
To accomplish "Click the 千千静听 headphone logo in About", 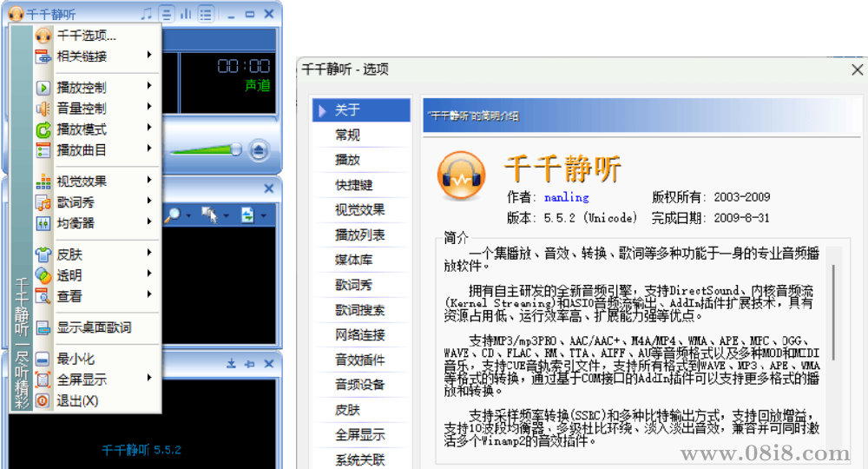I will pos(461,176).
